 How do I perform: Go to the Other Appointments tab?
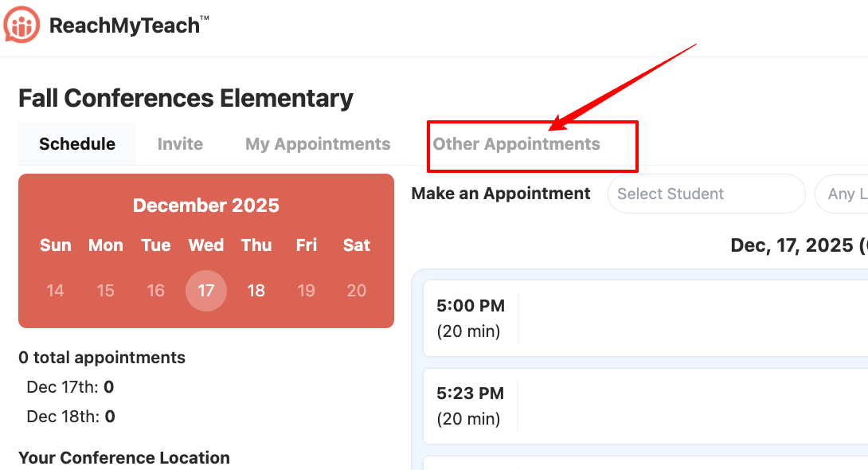[516, 144]
